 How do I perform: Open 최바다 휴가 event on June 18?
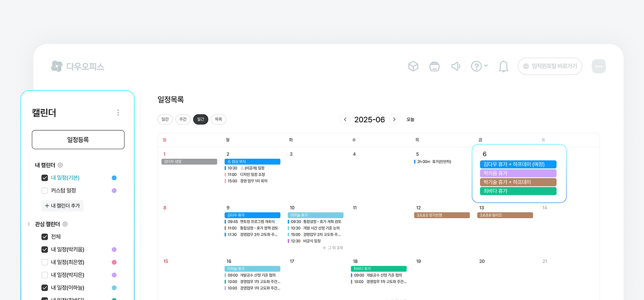379,269
